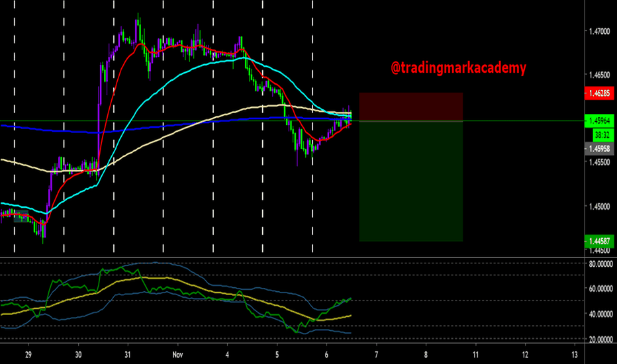Image resolution: width=617 pixels, height=364 pixels.
Task: Select the green profit zone of short position
Action: [x=411, y=181]
